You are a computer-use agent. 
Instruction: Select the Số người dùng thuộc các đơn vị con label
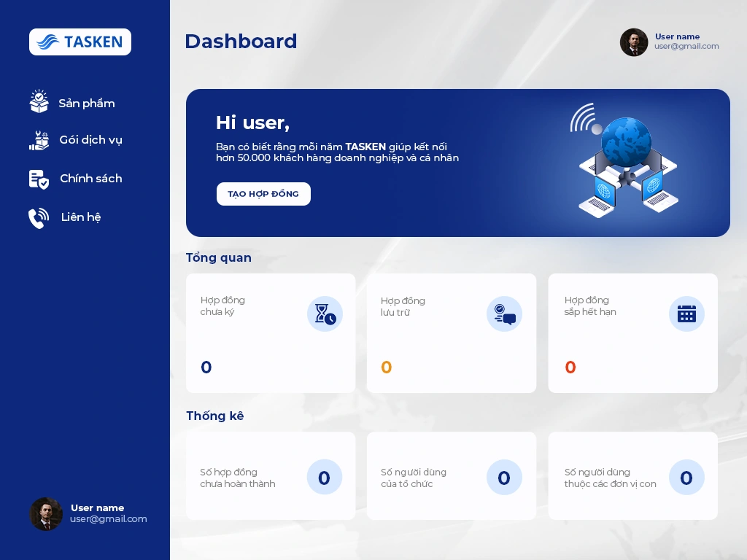(611, 478)
